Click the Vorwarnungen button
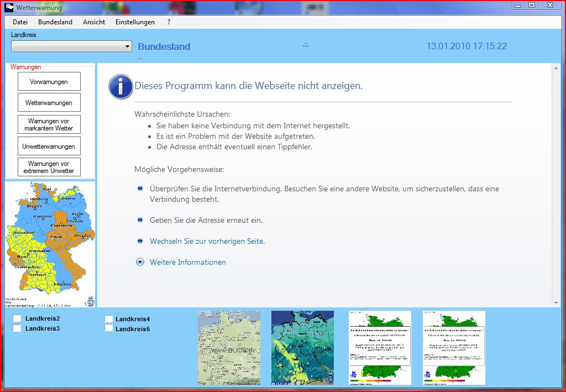566x392 pixels. click(x=49, y=82)
